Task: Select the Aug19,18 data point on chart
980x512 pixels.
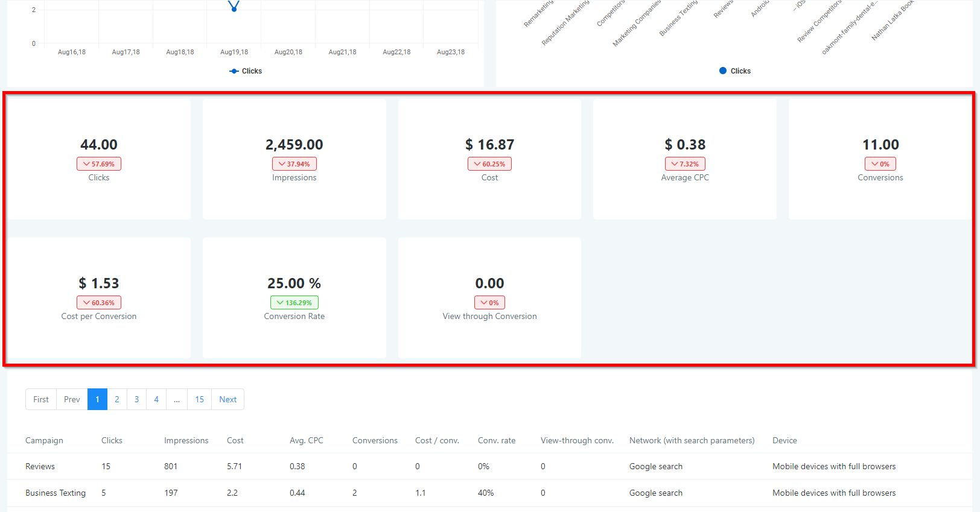Action: 234,8
